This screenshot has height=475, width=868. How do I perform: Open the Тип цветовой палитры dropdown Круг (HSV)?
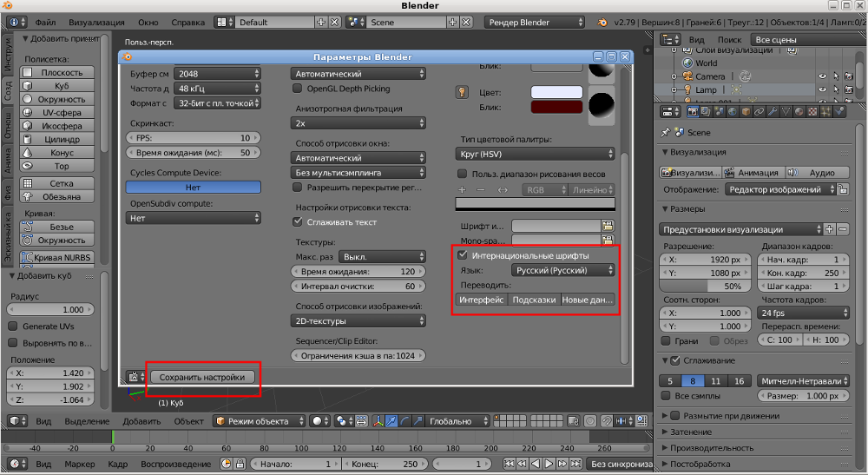click(x=536, y=154)
